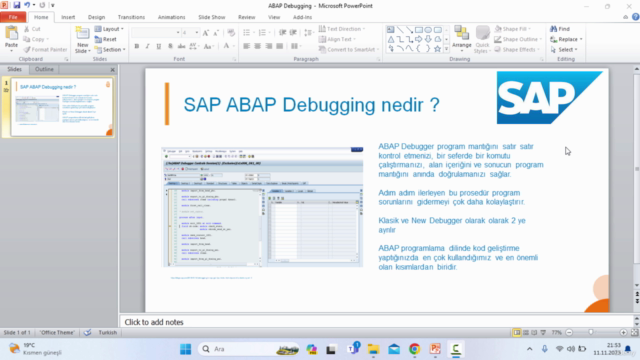Increase font size with Grow Font
Image resolution: width=640 pixels, height=360 pixels.
[206, 33]
